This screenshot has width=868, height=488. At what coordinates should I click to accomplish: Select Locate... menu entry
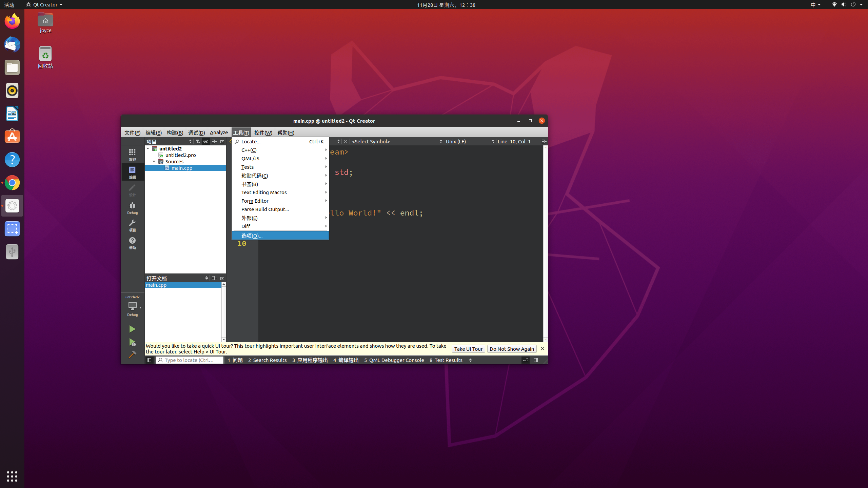click(x=280, y=141)
